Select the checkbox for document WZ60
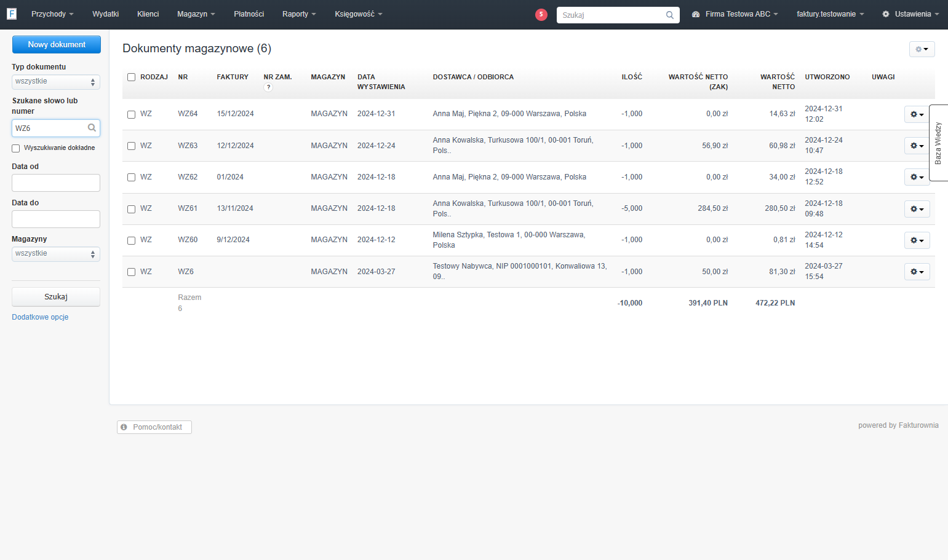 131,240
